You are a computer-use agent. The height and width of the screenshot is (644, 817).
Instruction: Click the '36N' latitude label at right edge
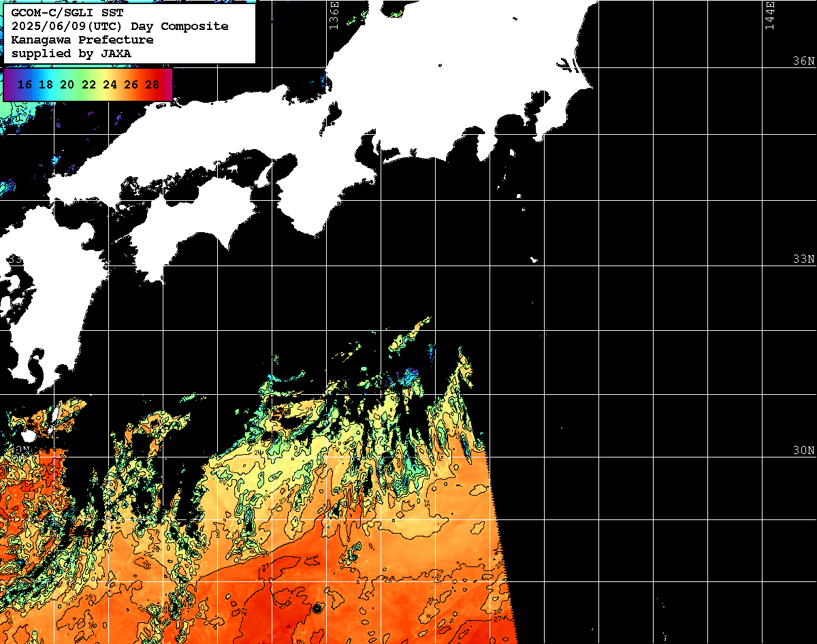803,61
